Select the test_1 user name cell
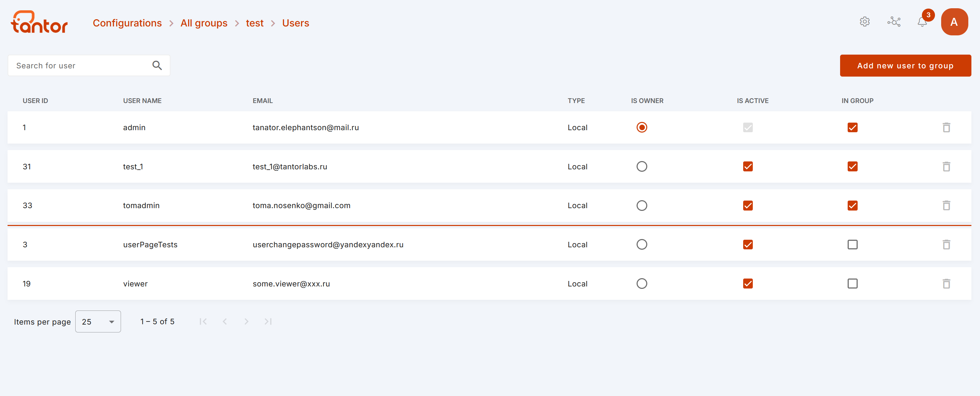Screen dimensions: 980x396 (133, 167)
